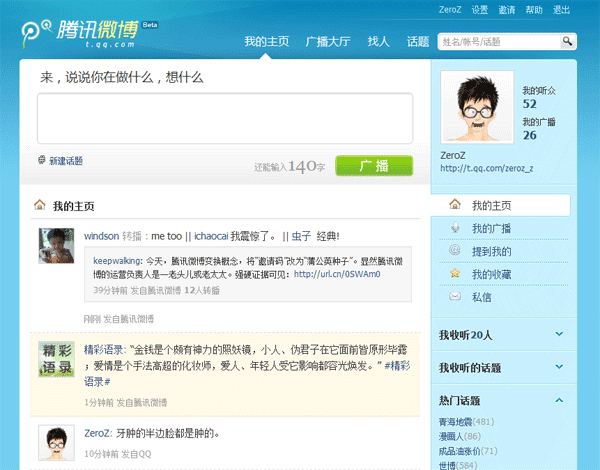
Task: Open ZeroZ avatar in feed post
Action: 56,442
